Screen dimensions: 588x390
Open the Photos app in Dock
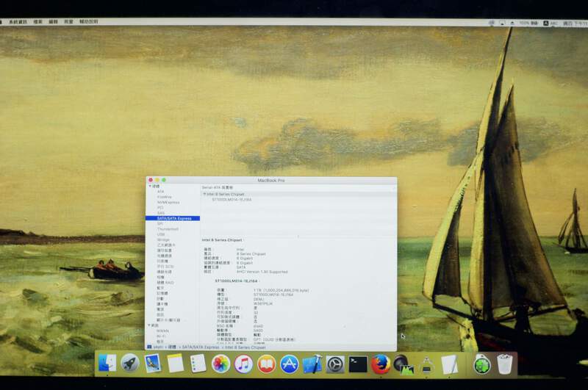coord(220,364)
